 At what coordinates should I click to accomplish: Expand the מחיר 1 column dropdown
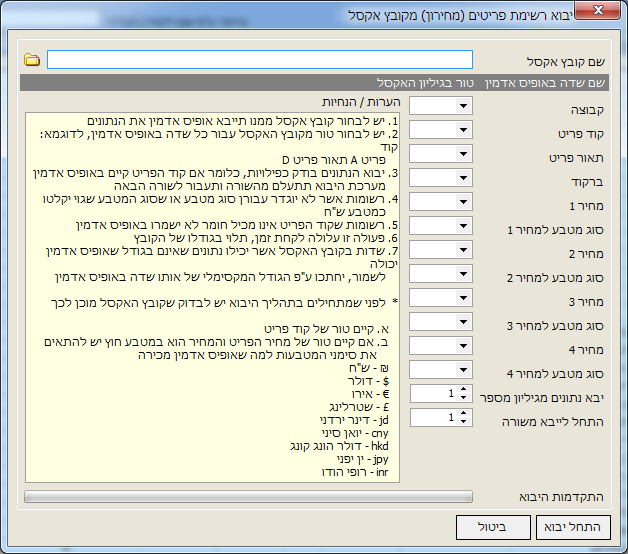(463, 202)
